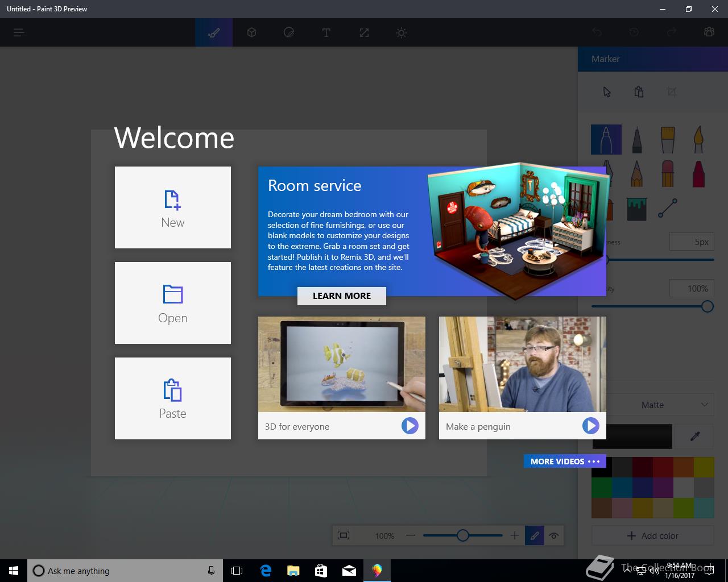
Task: Click the Crop icon in the side panel
Action: [x=672, y=92]
